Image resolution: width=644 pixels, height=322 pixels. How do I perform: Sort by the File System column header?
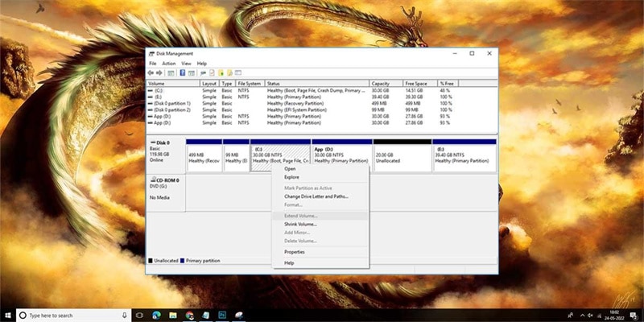click(x=250, y=84)
